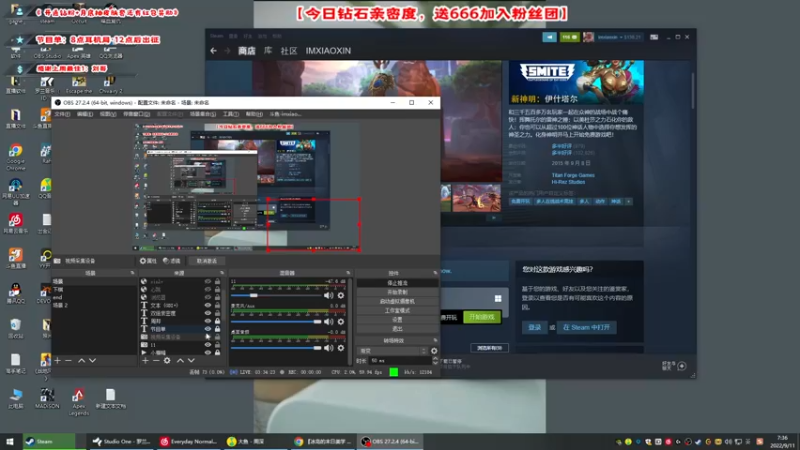Open the transition properties gear icon
This screenshot has height=450, width=800.
(434, 351)
